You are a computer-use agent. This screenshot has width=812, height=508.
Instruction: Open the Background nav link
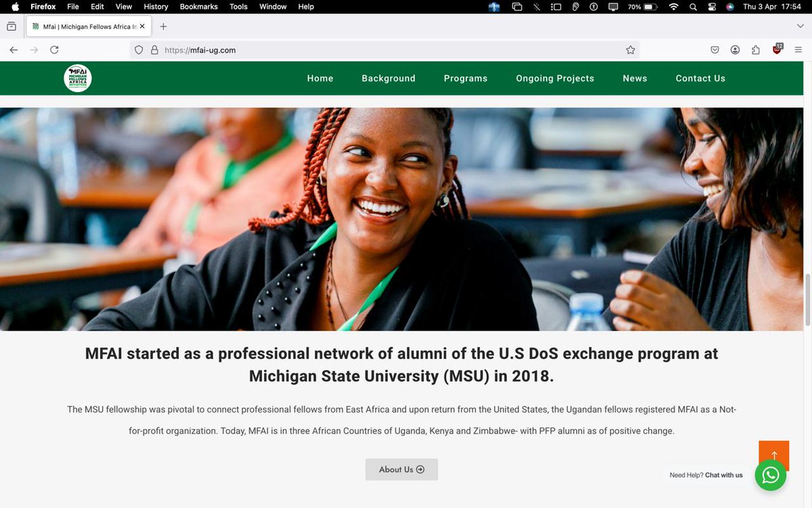pyautogui.click(x=388, y=79)
